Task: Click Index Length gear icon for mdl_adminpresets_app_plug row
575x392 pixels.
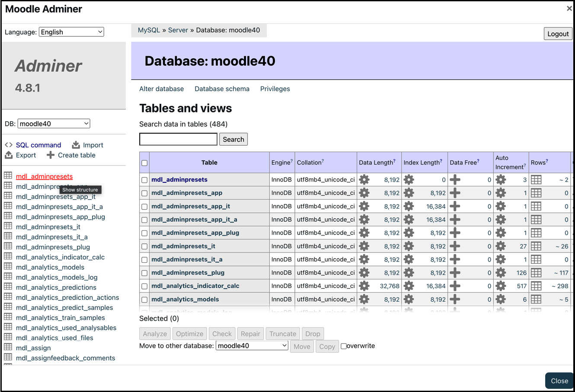Action: (409, 233)
